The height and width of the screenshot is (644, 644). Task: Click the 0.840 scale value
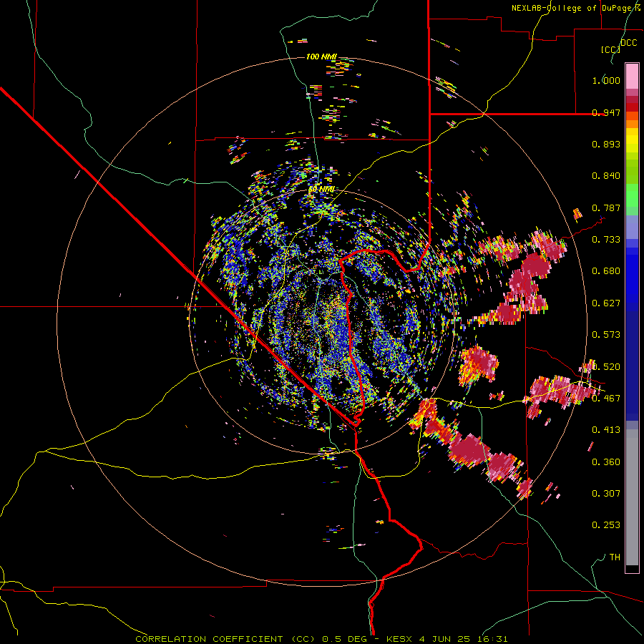point(606,176)
